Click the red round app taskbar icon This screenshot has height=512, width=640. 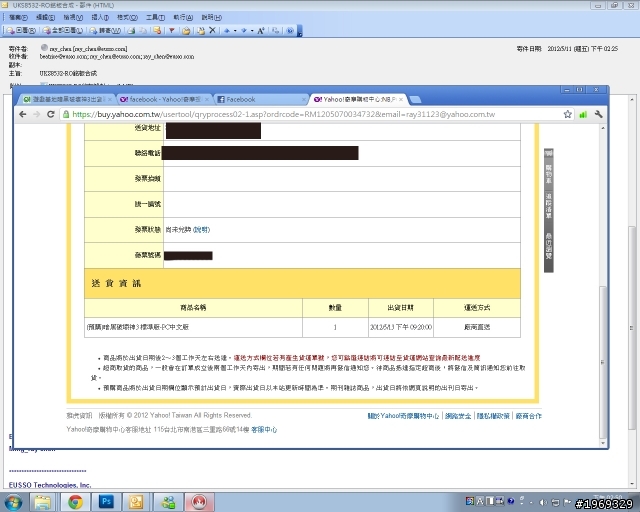pos(200,502)
